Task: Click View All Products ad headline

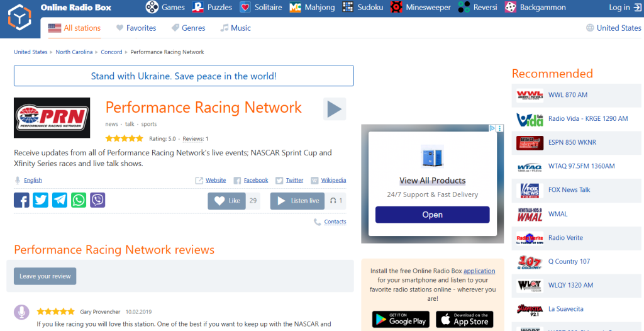Action: pyautogui.click(x=433, y=181)
